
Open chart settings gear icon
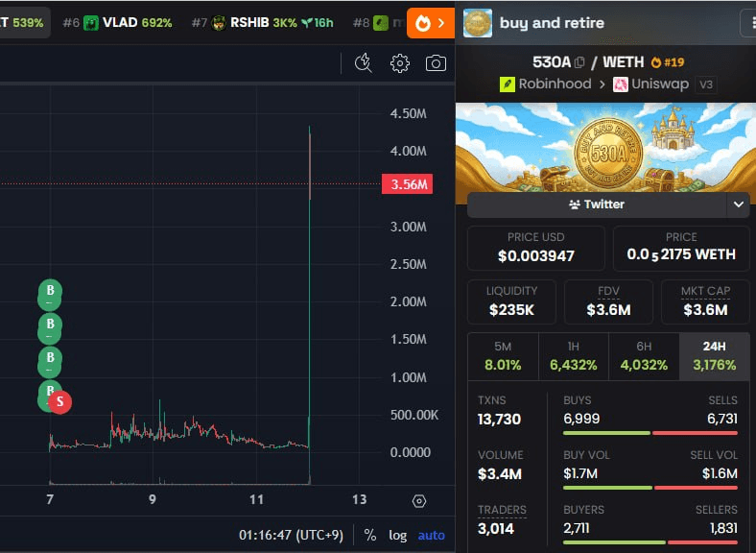click(400, 63)
